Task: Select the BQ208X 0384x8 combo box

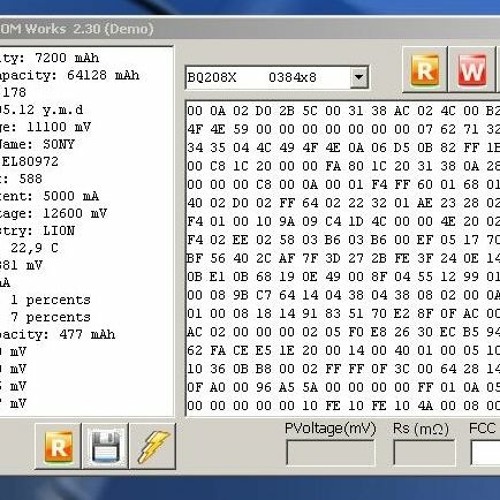Action: (x=277, y=77)
